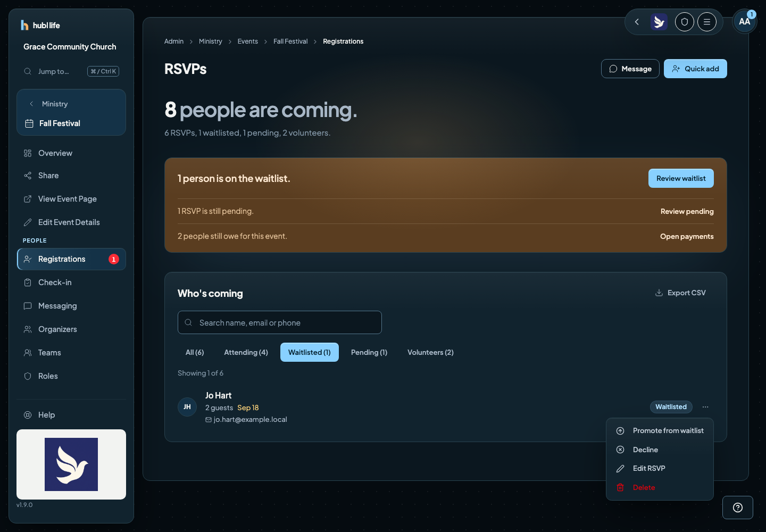The image size is (766, 532).
Task: Click Review pending link
Action: click(687, 211)
